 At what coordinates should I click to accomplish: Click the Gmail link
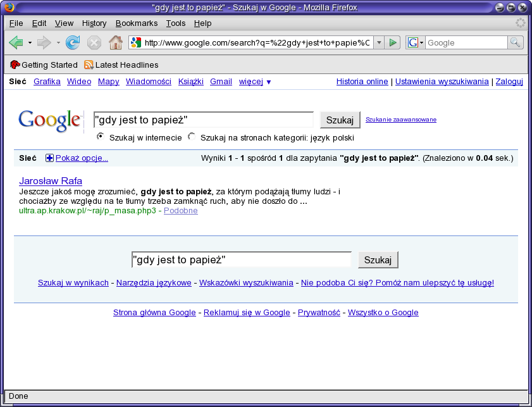click(221, 82)
